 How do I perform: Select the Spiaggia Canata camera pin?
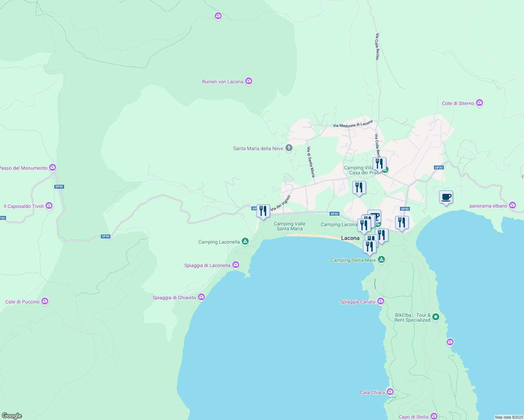381,301
